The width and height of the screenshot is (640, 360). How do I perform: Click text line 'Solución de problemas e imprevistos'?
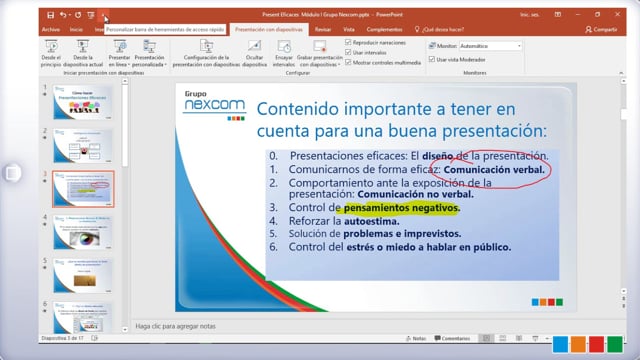[375, 234]
